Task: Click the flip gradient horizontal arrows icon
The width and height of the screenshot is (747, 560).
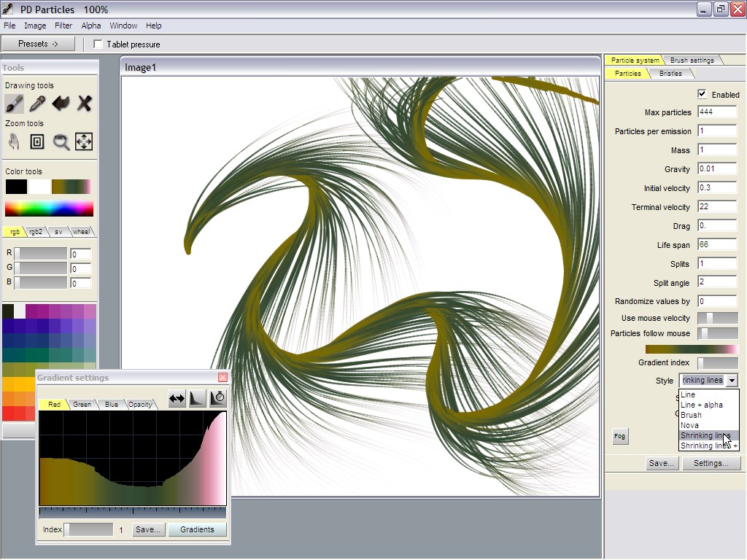Action: click(x=177, y=398)
